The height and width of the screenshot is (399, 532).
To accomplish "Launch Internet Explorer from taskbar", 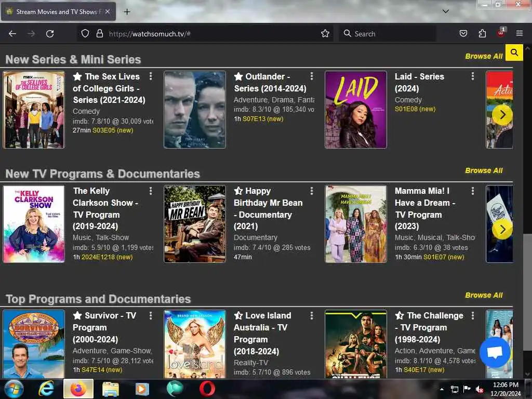I will point(46,389).
